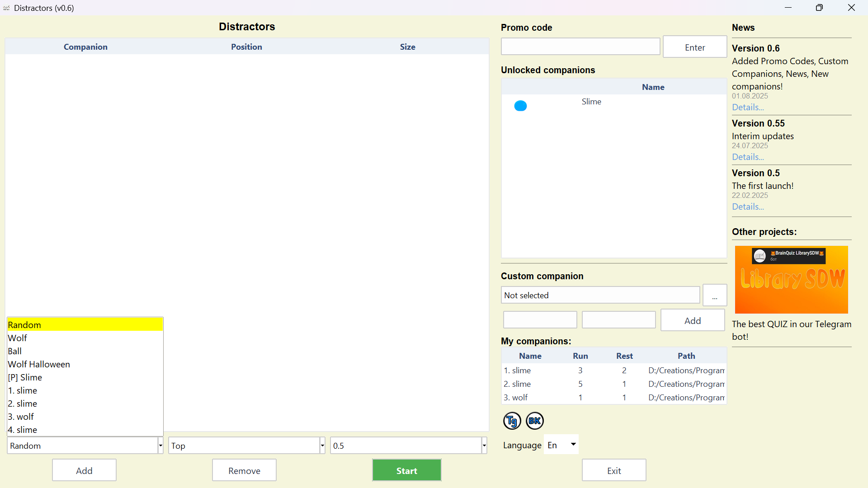This screenshot has height=488, width=868.
Task: Open the Size dropdown showing 0.5
Action: tap(484, 446)
